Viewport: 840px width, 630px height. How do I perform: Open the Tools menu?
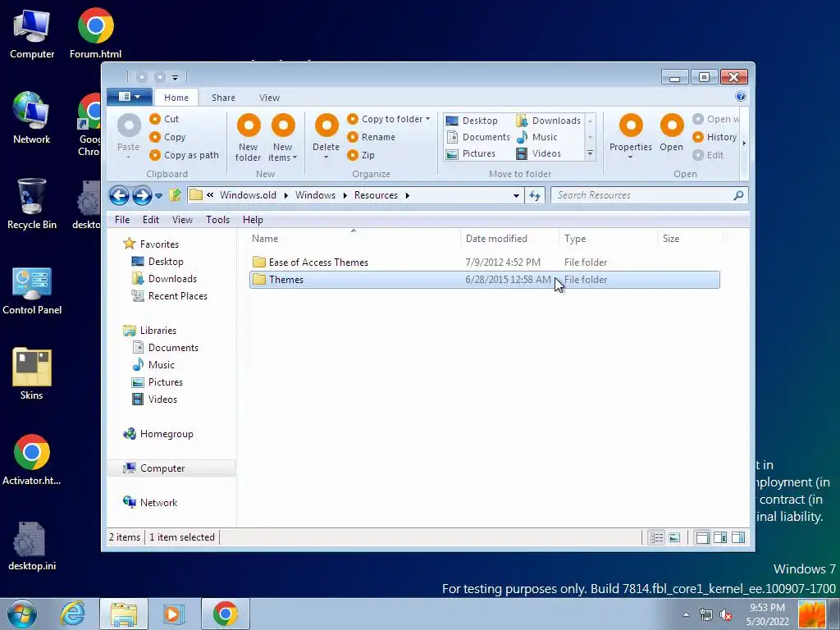[217, 220]
